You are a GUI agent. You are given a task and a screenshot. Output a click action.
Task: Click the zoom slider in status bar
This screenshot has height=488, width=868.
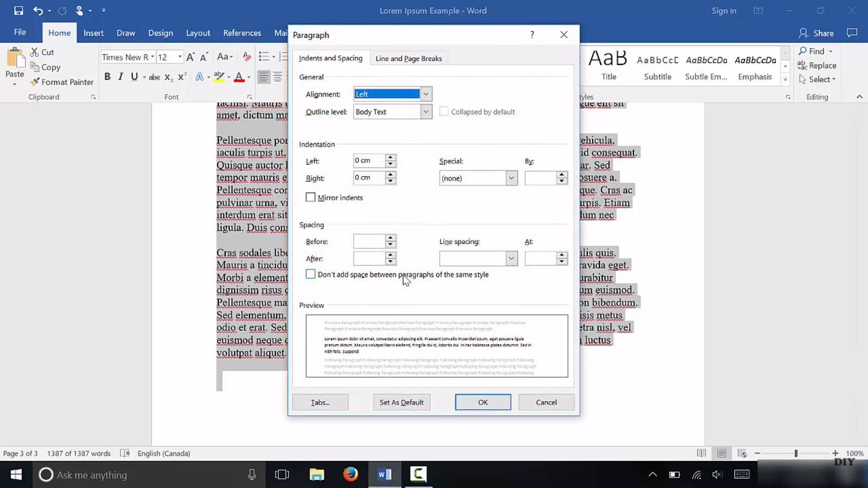point(796,453)
